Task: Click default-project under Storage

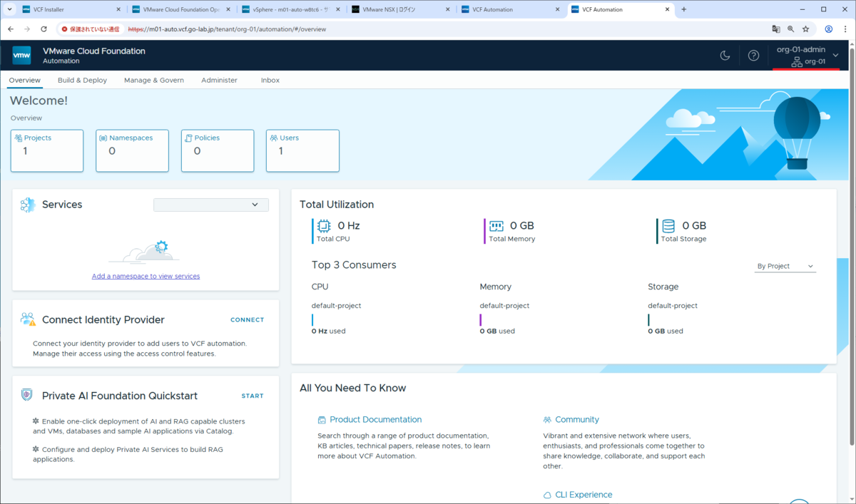Action: coord(673,306)
